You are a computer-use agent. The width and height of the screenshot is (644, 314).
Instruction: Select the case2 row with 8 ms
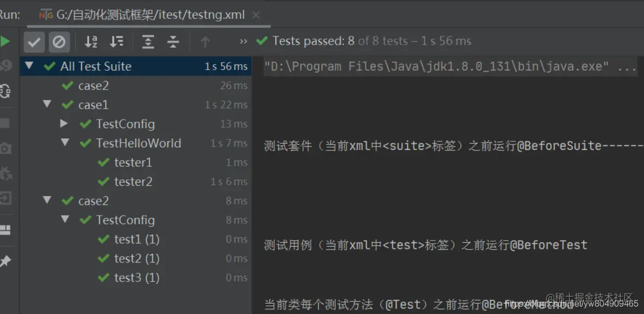tap(136, 200)
